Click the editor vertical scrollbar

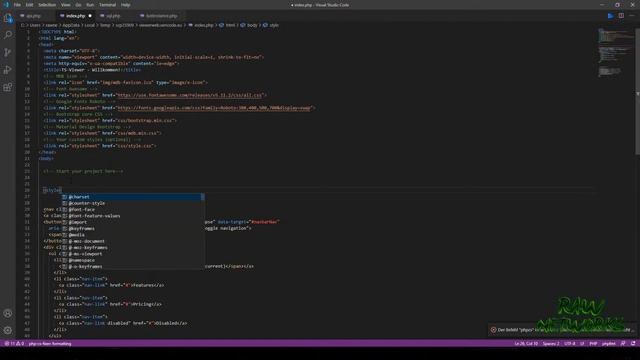click(x=637, y=92)
